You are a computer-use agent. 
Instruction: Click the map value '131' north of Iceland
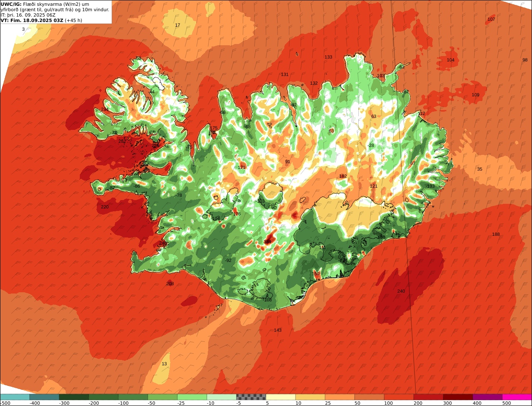pos(285,74)
